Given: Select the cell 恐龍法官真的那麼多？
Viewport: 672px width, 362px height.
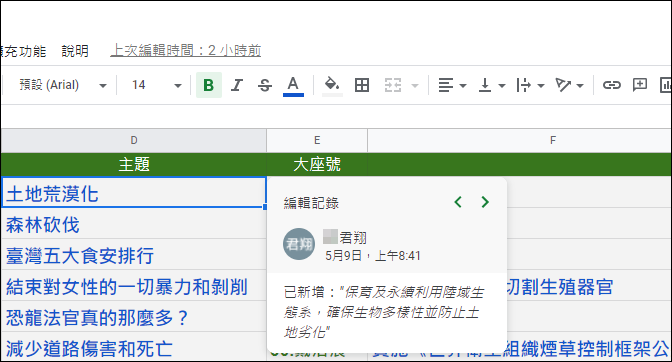Looking at the screenshot, I should (134, 316).
